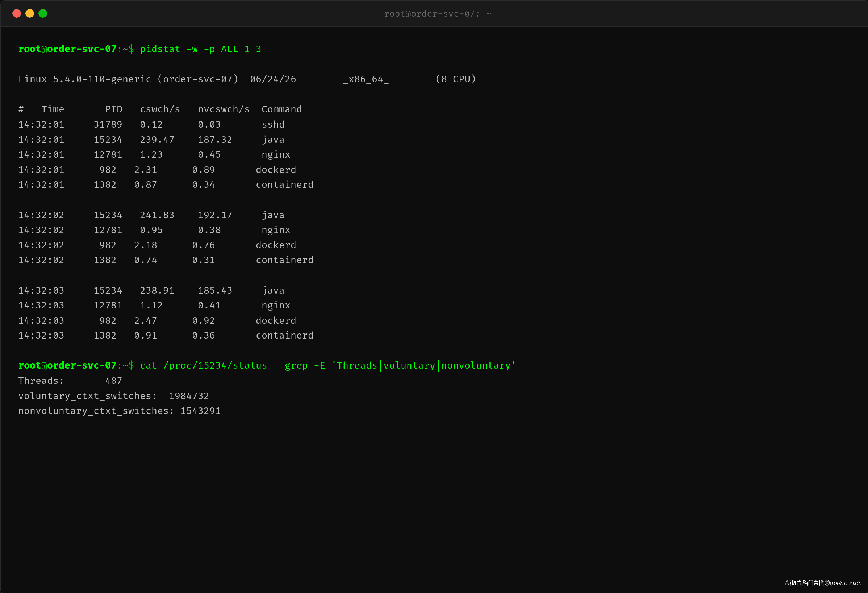Screen dimensions: 868x593
Task: Click the green maximize window button
Action: click(x=43, y=14)
